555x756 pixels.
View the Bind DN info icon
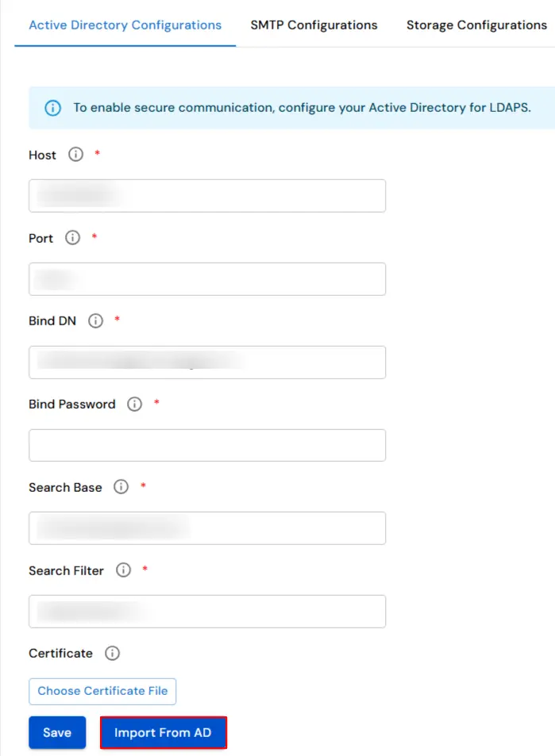pos(94,320)
